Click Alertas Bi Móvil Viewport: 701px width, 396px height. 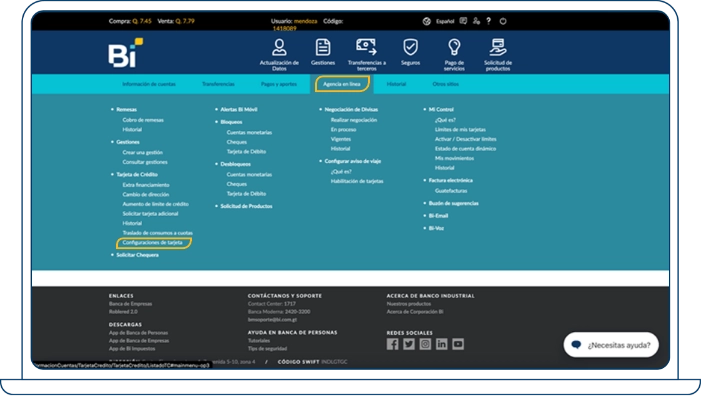239,110
